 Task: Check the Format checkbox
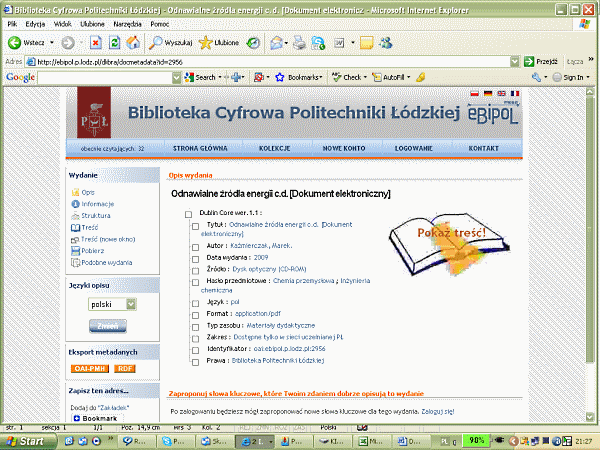(x=196, y=315)
